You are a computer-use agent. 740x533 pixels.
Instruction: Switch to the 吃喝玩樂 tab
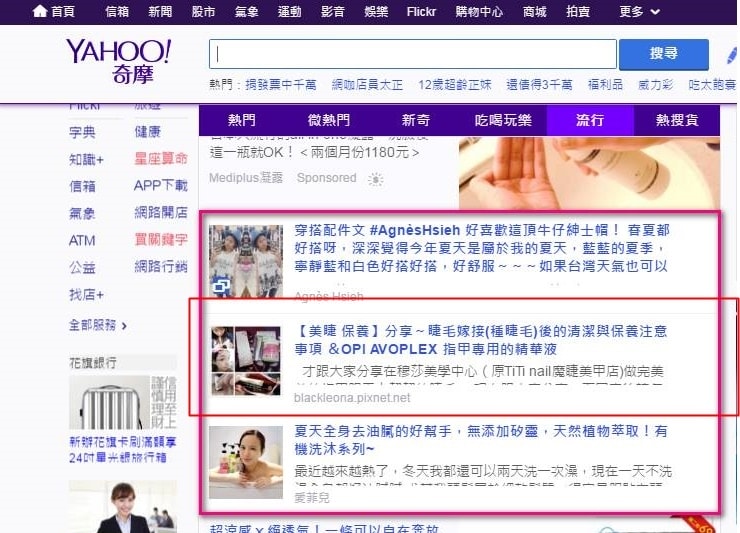coord(503,120)
